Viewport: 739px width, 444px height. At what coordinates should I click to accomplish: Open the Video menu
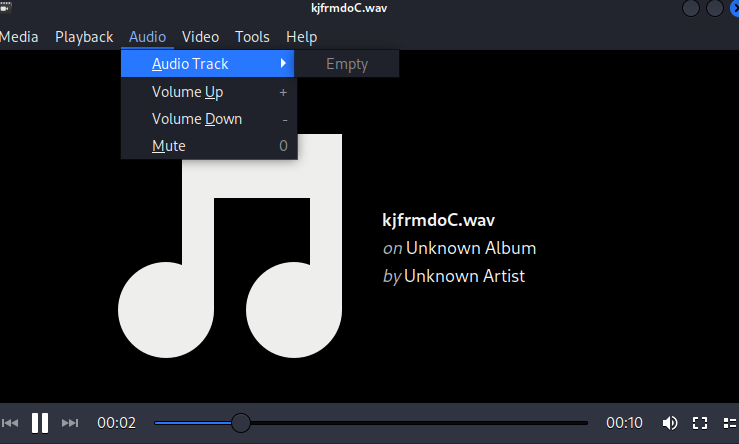(200, 37)
